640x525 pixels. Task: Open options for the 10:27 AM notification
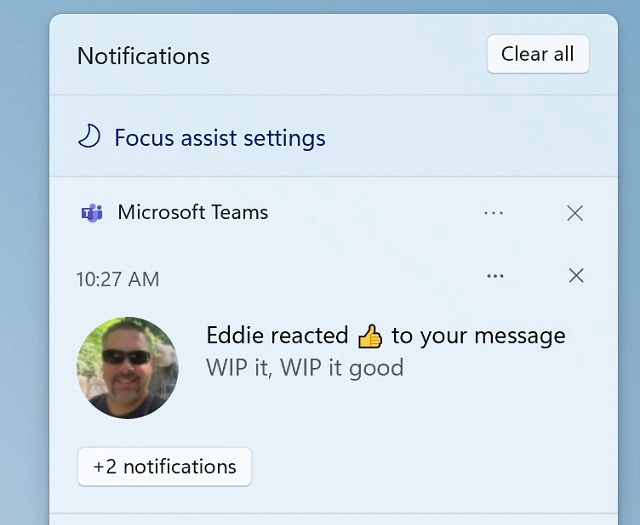(495, 276)
